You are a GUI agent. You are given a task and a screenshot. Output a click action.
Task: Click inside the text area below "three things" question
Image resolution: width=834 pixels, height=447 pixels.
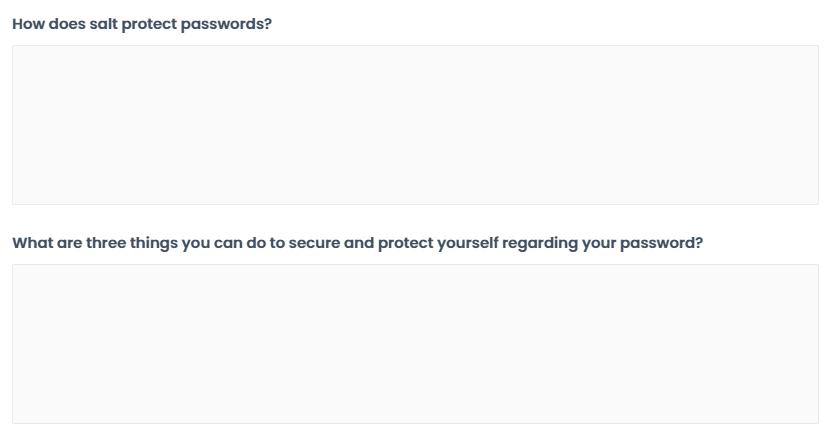coord(415,344)
